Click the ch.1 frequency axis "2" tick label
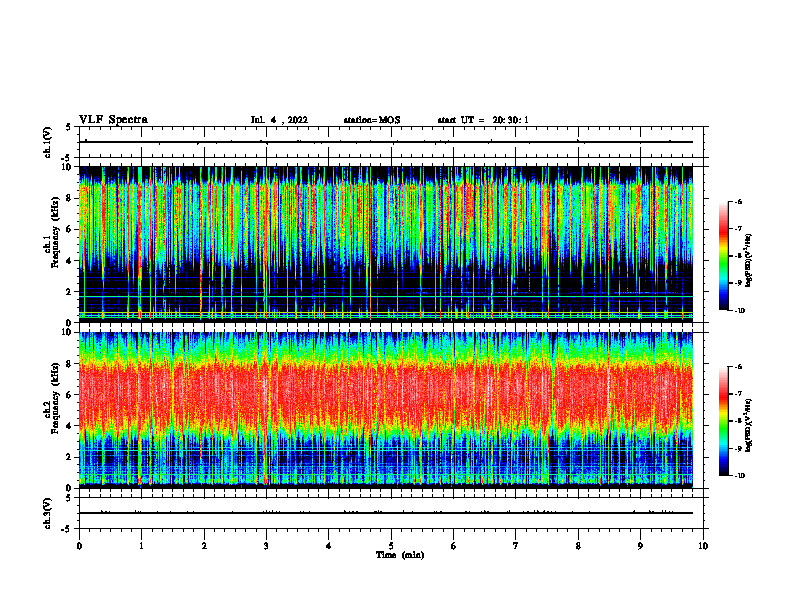Screen dimensions: 792x612 [69, 292]
